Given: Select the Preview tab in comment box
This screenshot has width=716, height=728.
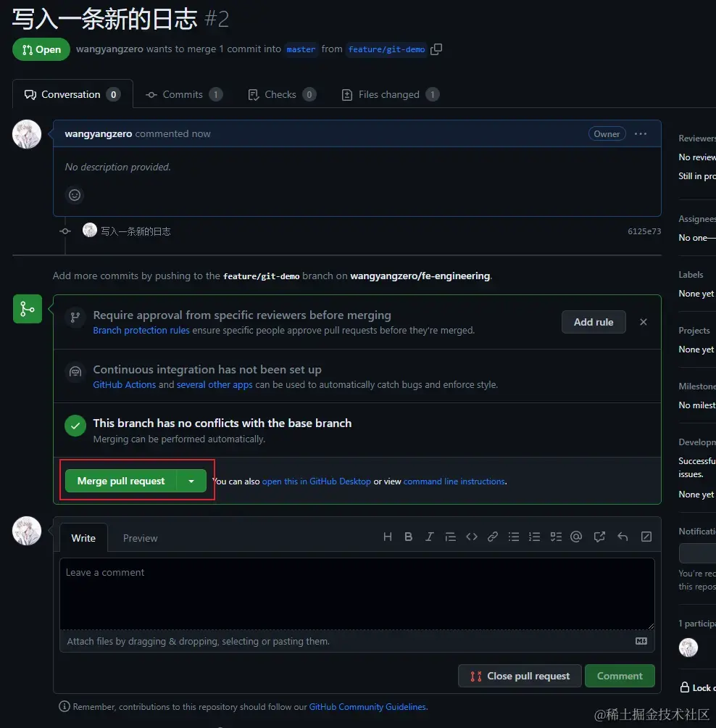Looking at the screenshot, I should tap(140, 537).
